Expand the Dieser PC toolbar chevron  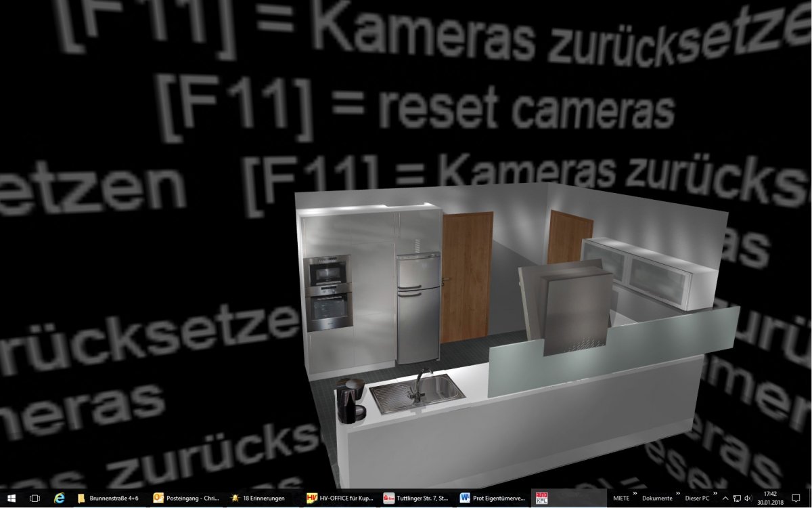tap(715, 494)
